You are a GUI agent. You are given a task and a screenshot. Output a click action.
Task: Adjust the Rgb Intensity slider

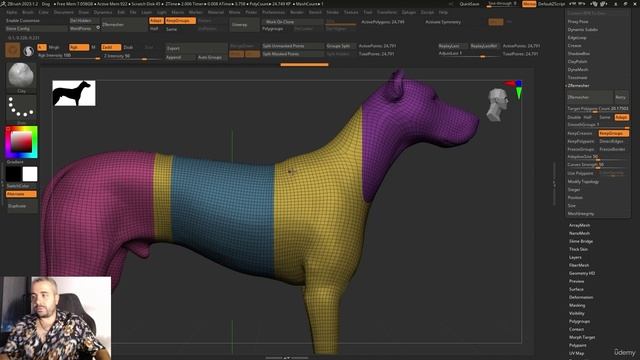[69, 56]
